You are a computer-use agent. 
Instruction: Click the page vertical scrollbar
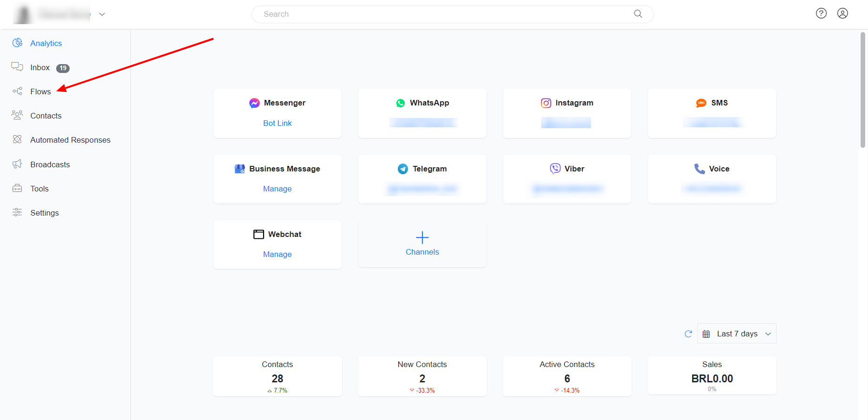click(863, 90)
